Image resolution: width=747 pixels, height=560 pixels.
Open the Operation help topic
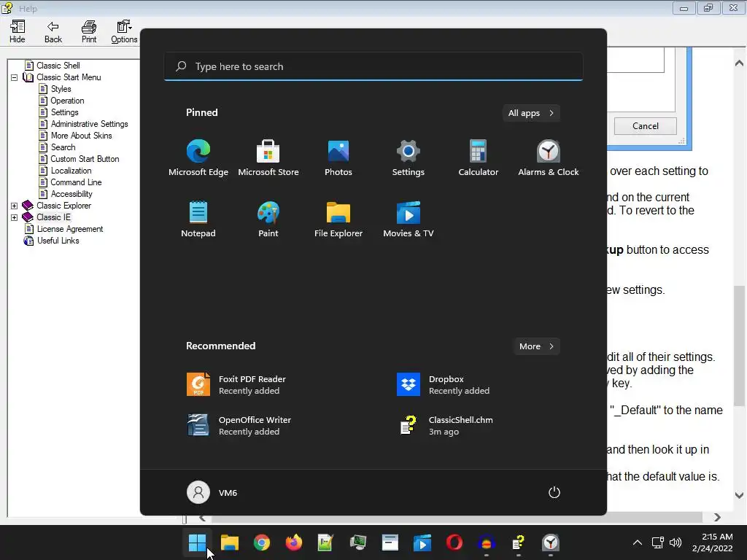click(67, 101)
